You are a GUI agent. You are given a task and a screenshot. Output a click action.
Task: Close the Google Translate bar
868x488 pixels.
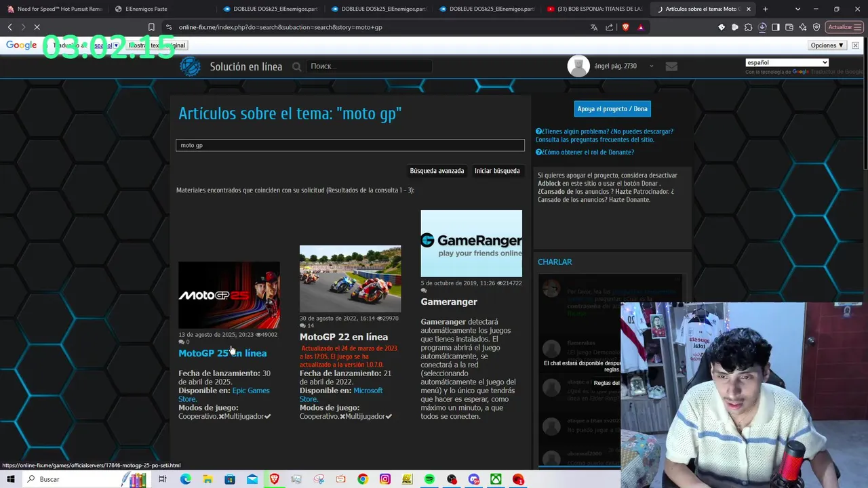point(856,45)
